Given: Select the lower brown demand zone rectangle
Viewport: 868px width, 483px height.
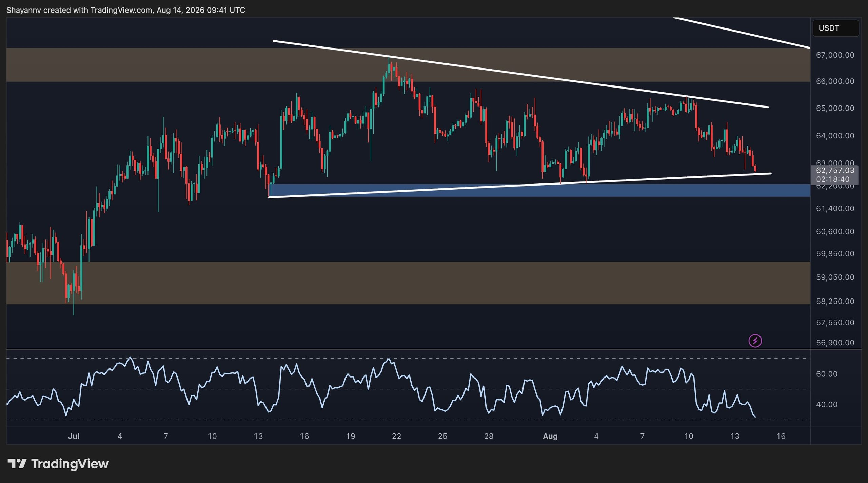Looking at the screenshot, I should coord(408,283).
